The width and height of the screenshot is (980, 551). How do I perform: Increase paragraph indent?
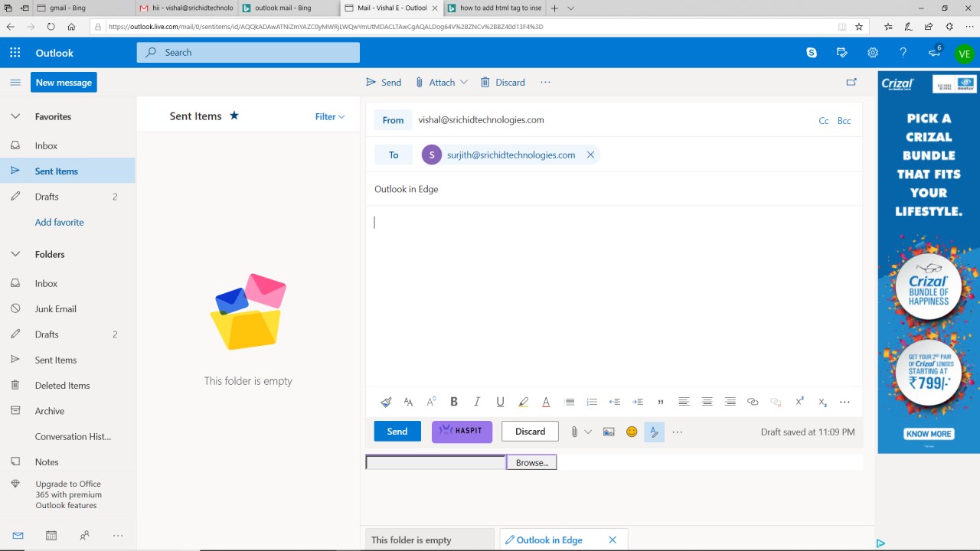[x=638, y=402]
